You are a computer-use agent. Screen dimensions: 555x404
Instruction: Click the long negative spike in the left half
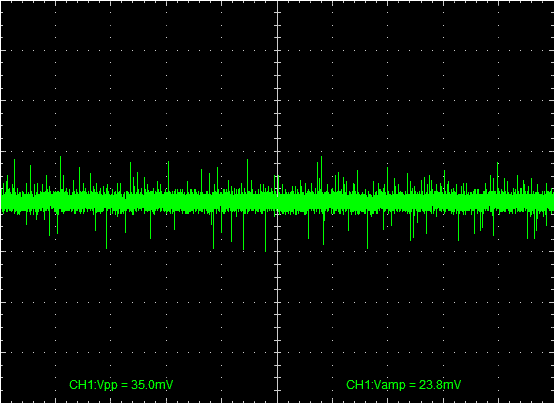pos(107,229)
